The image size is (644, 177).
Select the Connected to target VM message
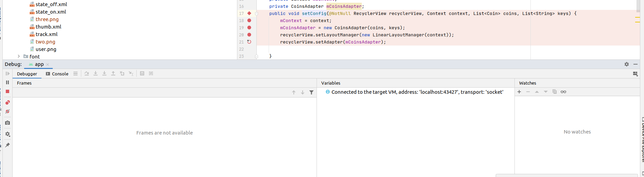417,92
